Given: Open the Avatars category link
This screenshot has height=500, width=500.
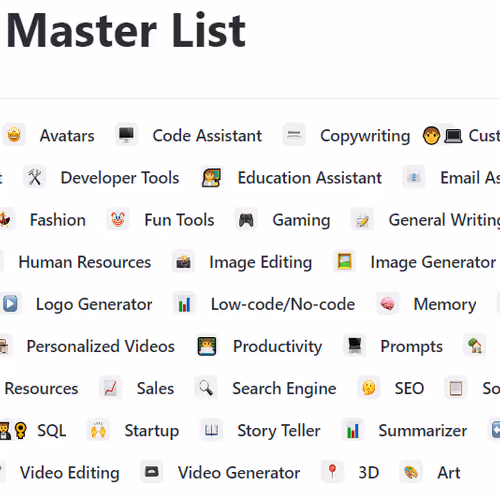Looking at the screenshot, I should pyautogui.click(x=67, y=136).
